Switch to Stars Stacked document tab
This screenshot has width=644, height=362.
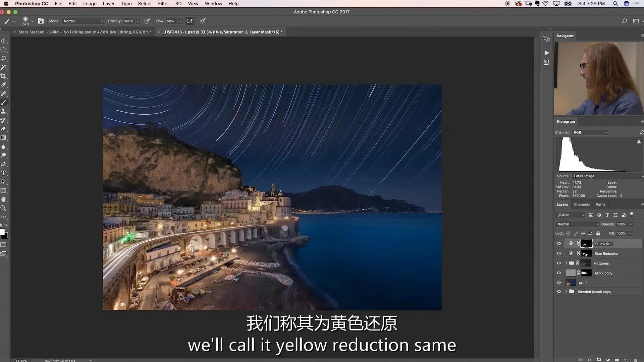coord(85,32)
